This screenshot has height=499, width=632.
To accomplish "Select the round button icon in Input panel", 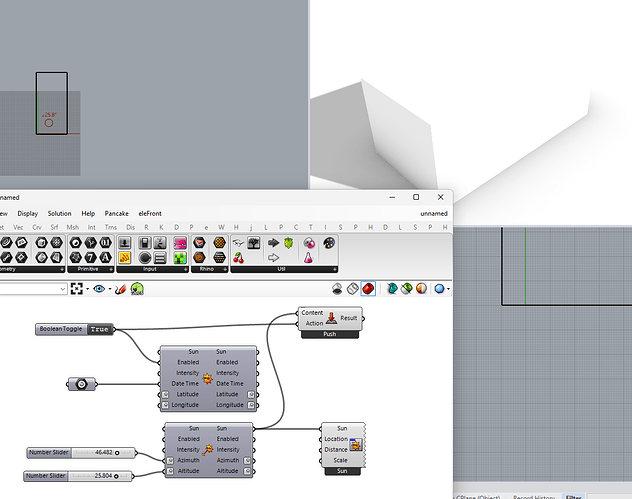I will pos(145,258).
